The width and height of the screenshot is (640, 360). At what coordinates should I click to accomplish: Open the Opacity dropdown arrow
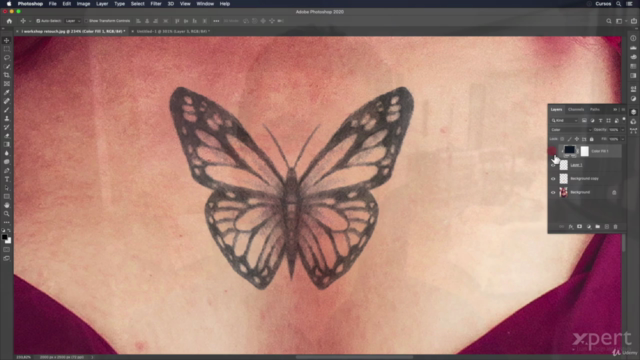coord(622,130)
